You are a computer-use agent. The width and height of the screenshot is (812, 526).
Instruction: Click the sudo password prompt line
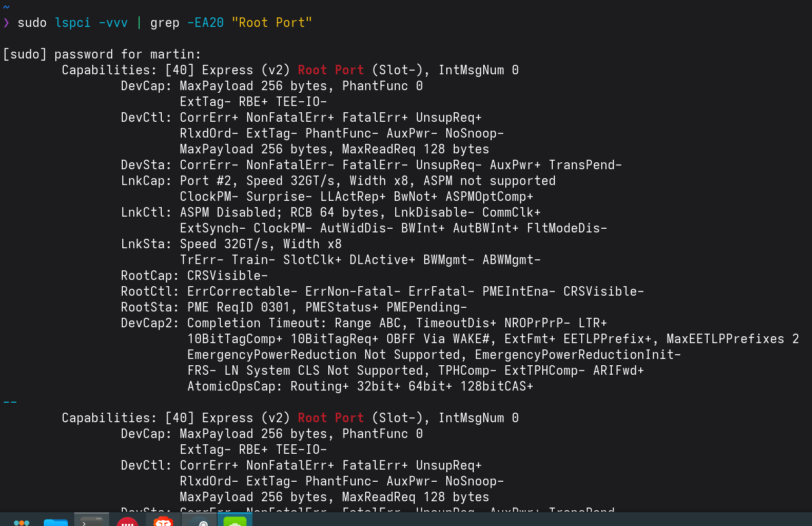point(102,54)
